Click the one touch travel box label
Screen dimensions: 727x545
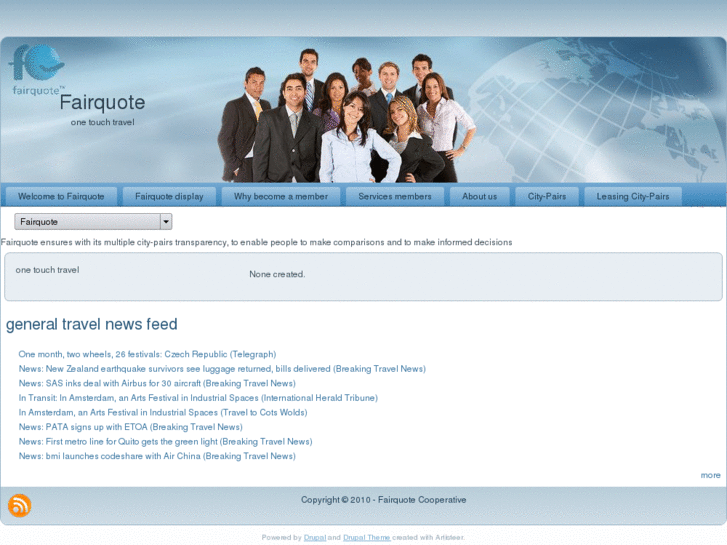(x=47, y=270)
